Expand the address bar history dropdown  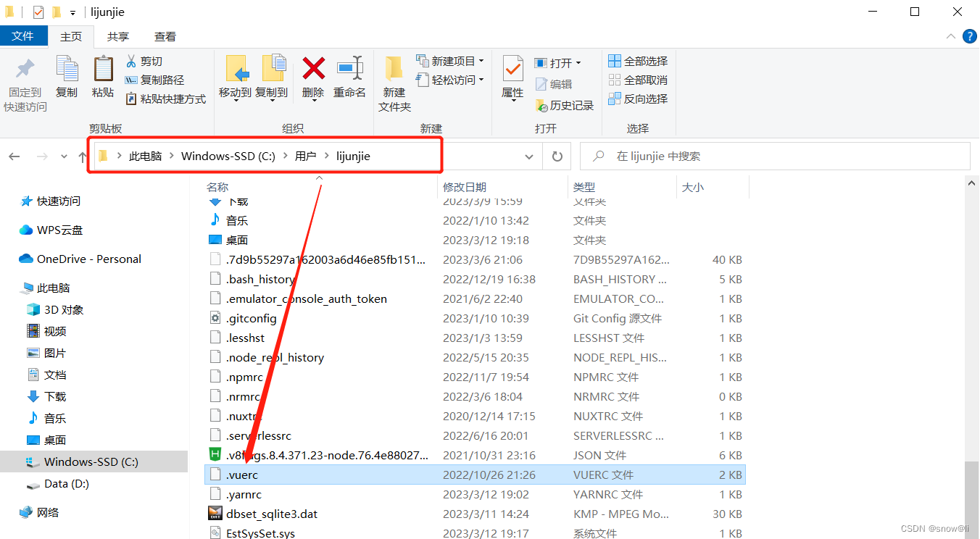tap(528, 156)
